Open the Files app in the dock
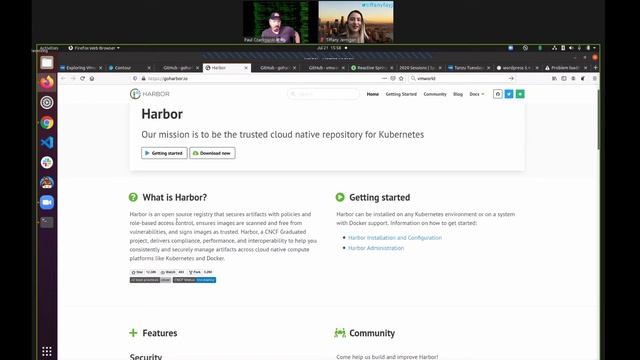This screenshot has height=360, width=640. coord(47,63)
